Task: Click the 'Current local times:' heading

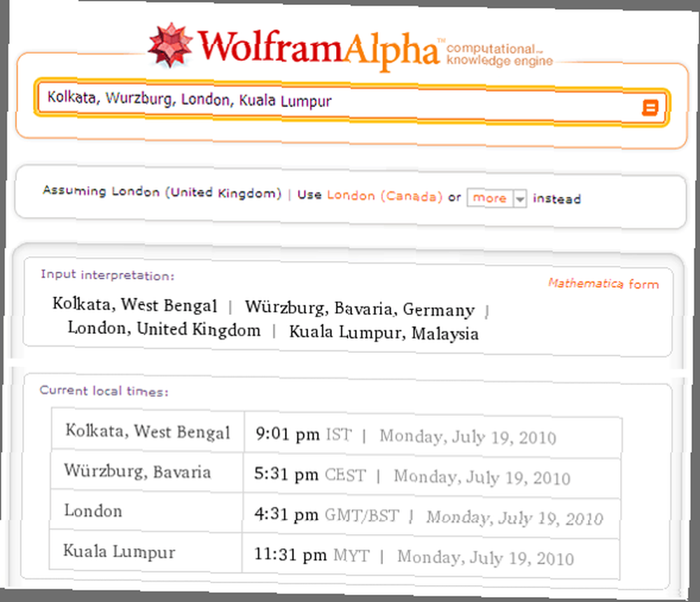Action: point(104,391)
